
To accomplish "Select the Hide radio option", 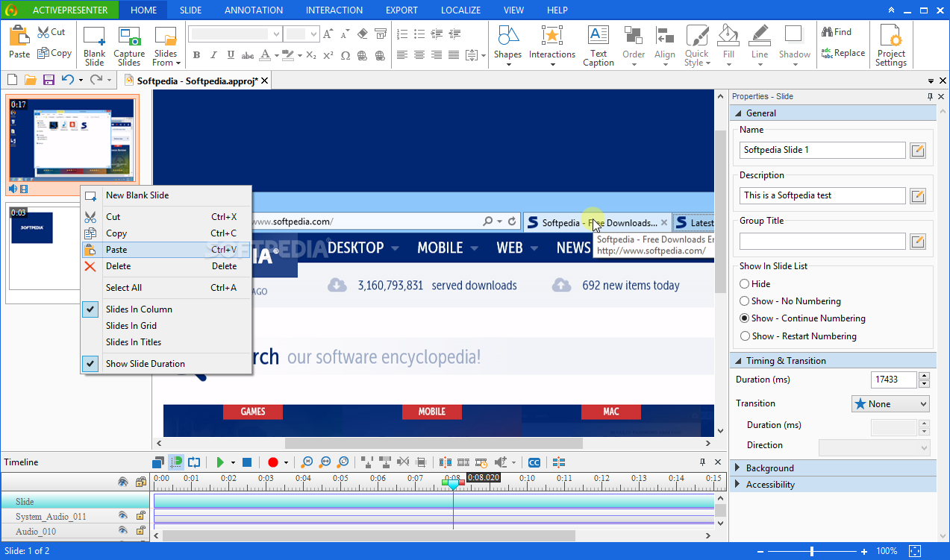I will click(755, 284).
